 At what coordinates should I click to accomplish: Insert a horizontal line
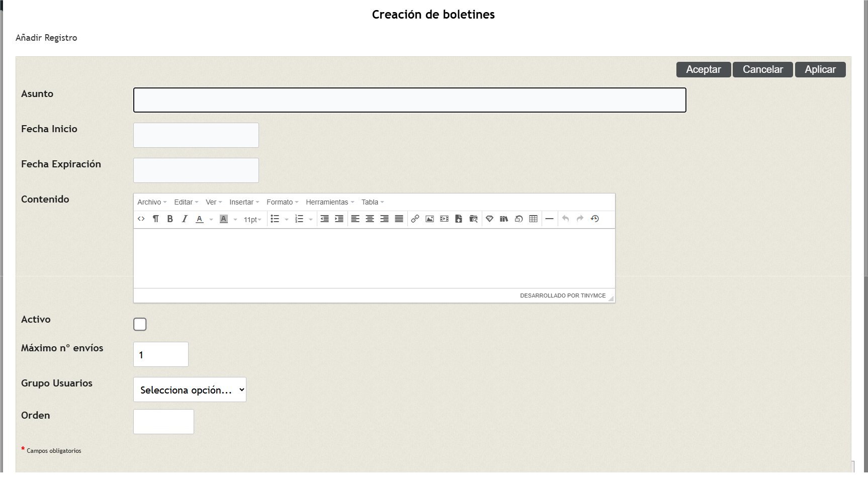(x=549, y=219)
